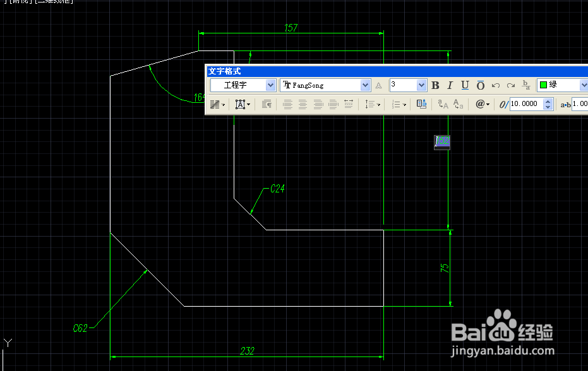Screen dimensions: 588x371
Task: Align text right icon
Action: click(318, 104)
